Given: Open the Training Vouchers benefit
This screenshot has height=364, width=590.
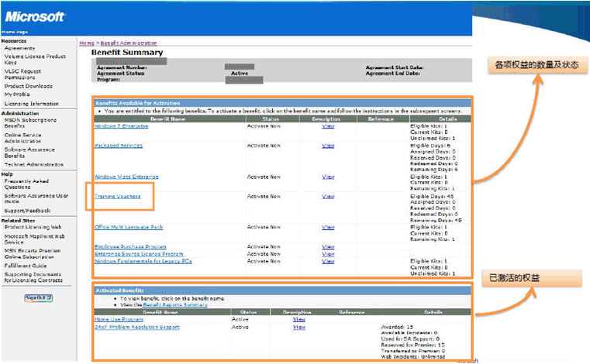Looking at the screenshot, I should pos(117,196).
